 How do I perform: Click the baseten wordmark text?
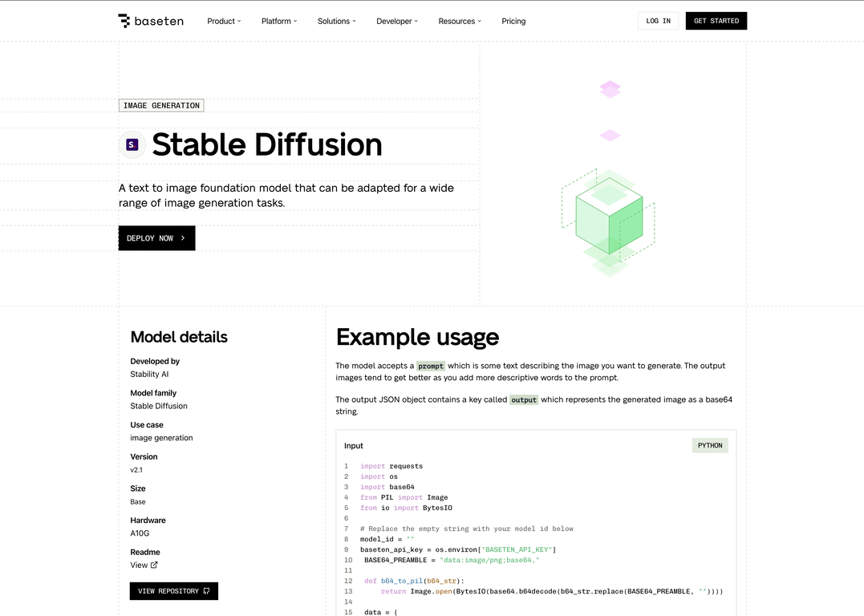point(159,21)
